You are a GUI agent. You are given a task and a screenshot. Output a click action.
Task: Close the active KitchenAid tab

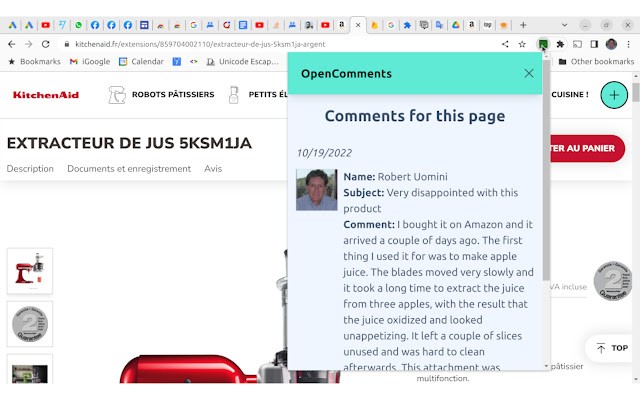[x=358, y=25]
